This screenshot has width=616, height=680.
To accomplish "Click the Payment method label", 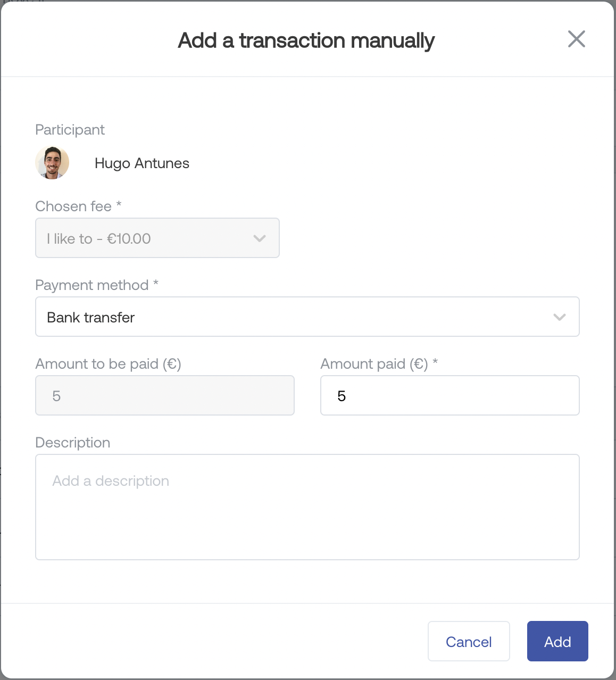I will coord(91,285).
